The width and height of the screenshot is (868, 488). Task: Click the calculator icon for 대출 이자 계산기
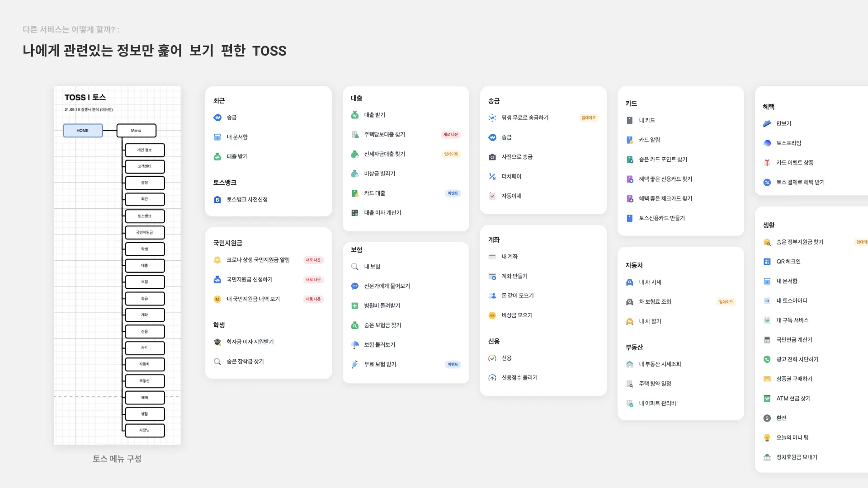point(355,213)
